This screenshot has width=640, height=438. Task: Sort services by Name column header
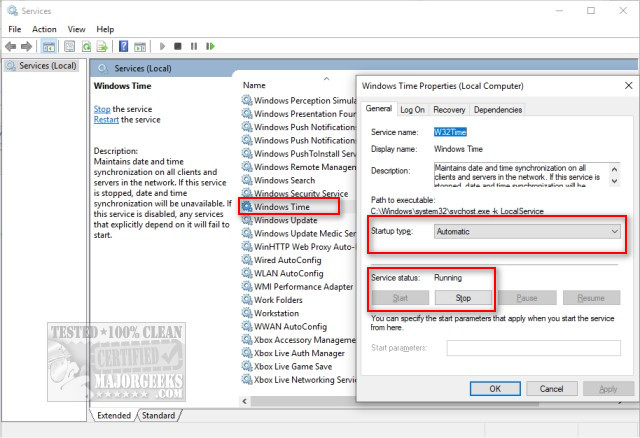point(254,85)
